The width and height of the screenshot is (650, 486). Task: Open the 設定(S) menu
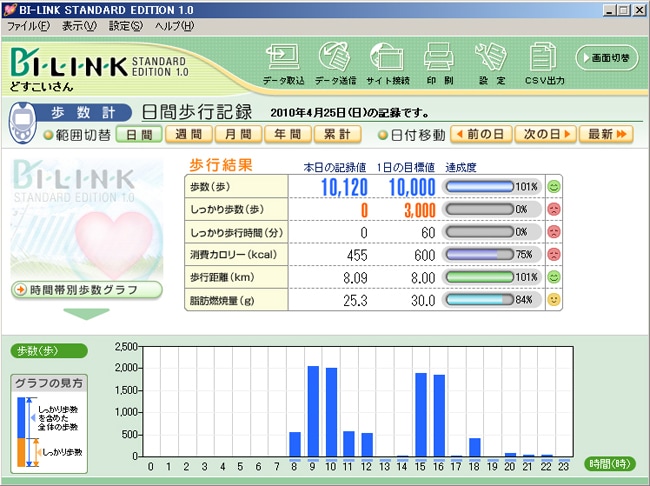126,26
